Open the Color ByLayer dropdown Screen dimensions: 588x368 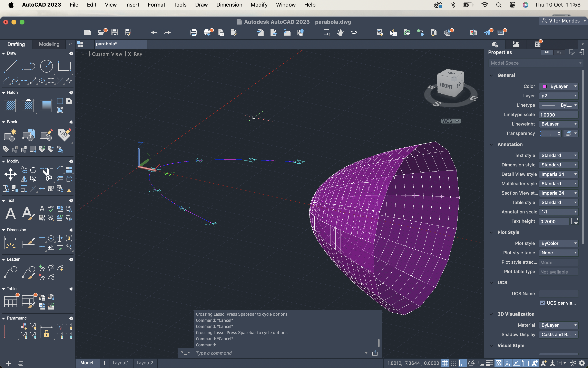pos(559,86)
